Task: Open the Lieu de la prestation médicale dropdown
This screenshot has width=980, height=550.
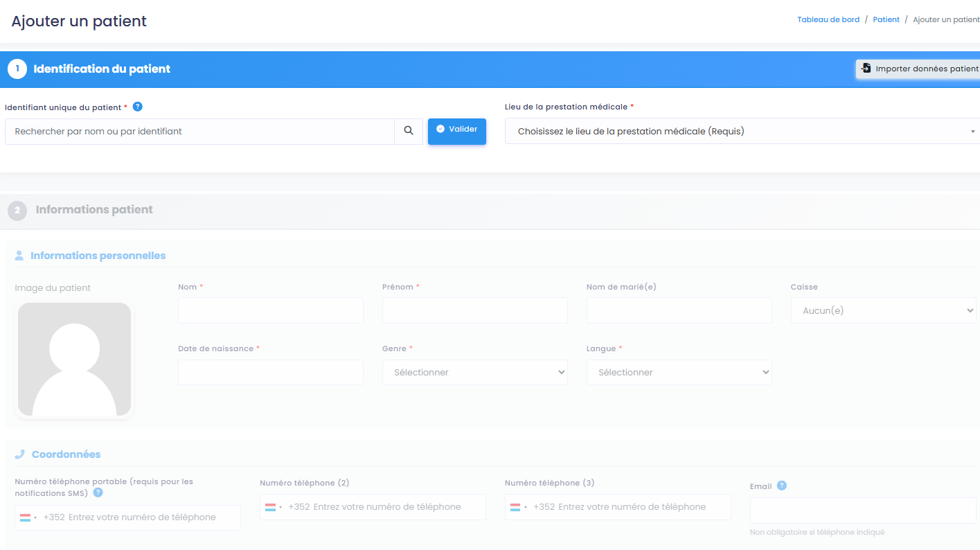Action: pos(742,131)
